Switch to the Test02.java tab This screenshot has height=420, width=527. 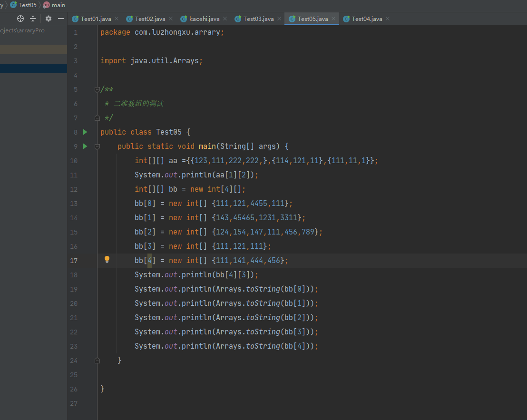click(x=150, y=19)
